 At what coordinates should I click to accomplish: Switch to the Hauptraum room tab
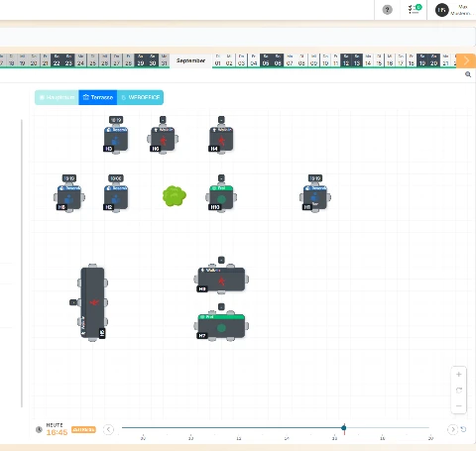tap(57, 97)
